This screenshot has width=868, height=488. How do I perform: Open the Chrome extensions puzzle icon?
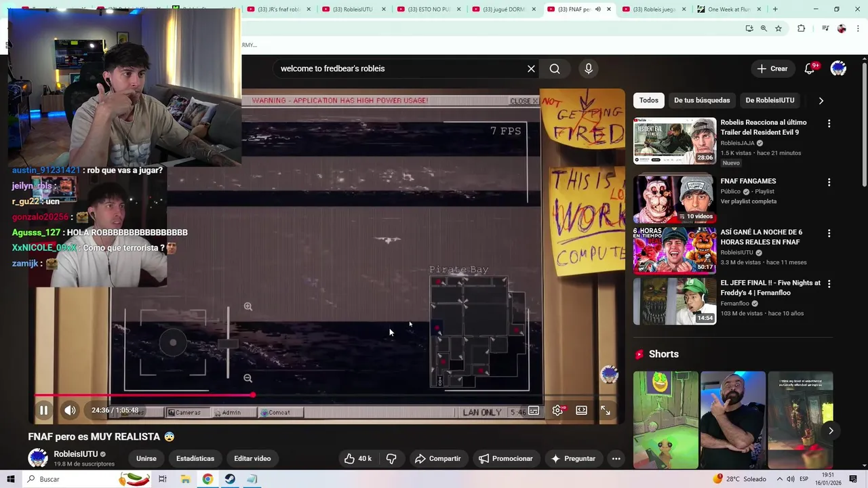[802, 28]
